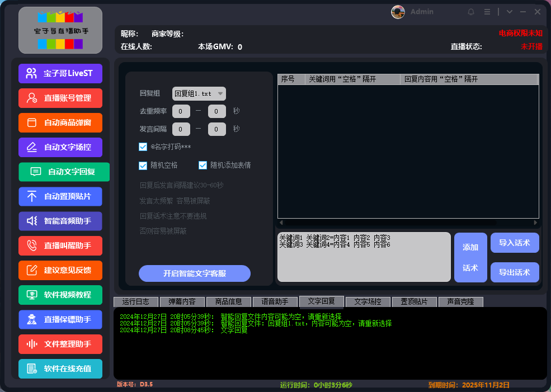Open the 直播账号管理 panel

[x=60, y=98]
